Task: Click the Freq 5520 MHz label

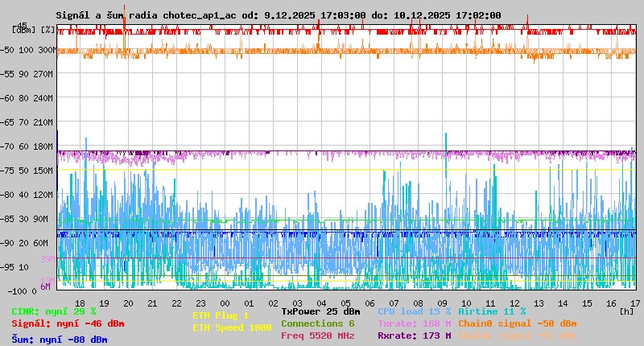Action: (x=317, y=336)
